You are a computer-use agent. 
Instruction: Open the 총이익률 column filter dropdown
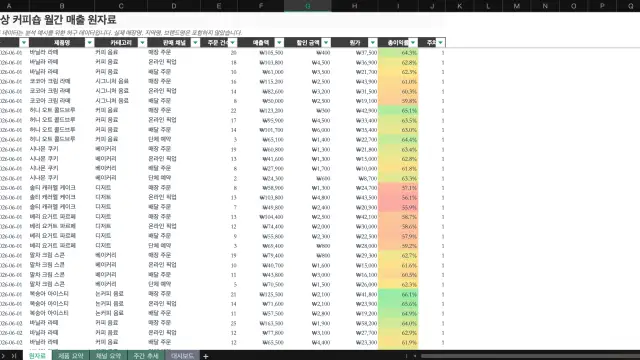click(413, 42)
